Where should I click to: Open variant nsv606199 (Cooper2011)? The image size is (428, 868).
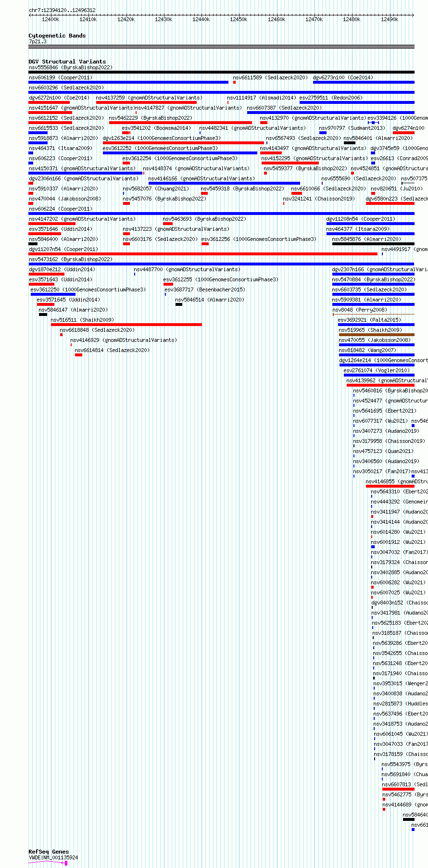point(61,77)
